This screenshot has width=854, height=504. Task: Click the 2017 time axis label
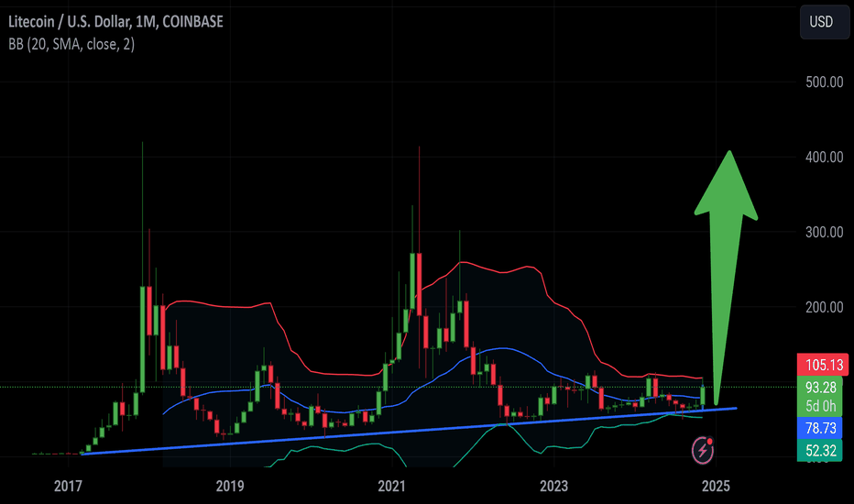pos(68,486)
